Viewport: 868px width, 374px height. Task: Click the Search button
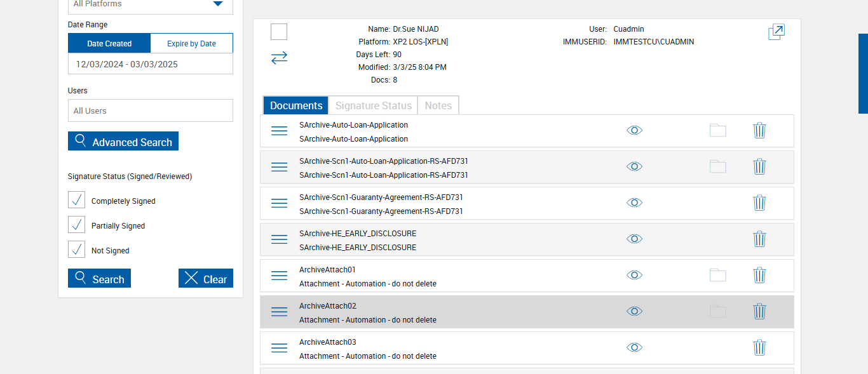99,278
